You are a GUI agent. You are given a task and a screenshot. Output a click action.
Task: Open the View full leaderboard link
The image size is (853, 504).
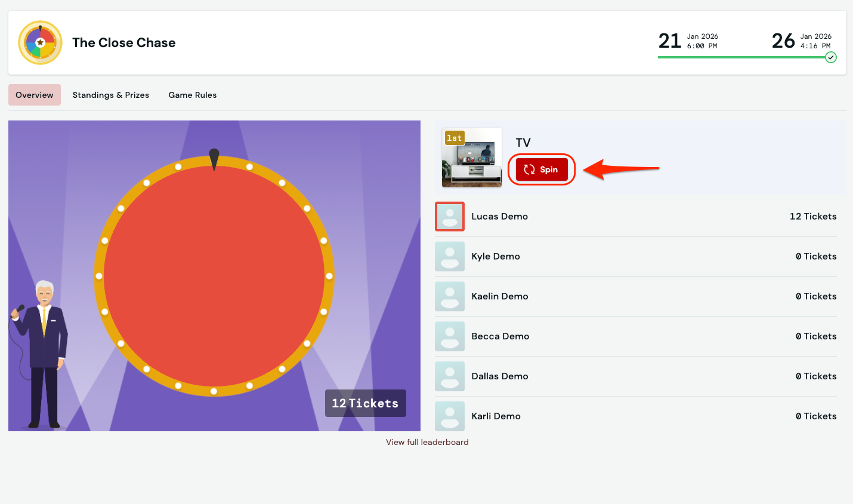coord(427,442)
